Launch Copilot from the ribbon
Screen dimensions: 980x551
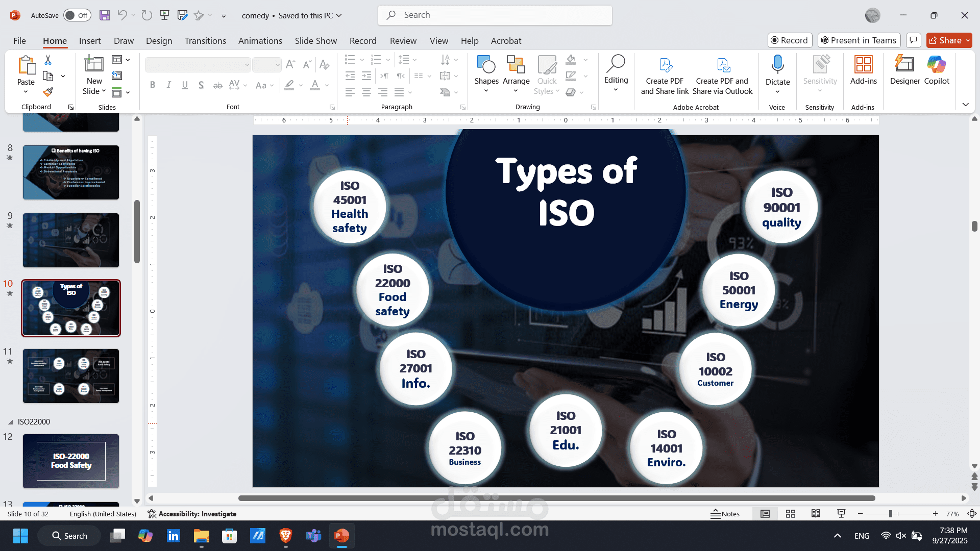pos(937,70)
